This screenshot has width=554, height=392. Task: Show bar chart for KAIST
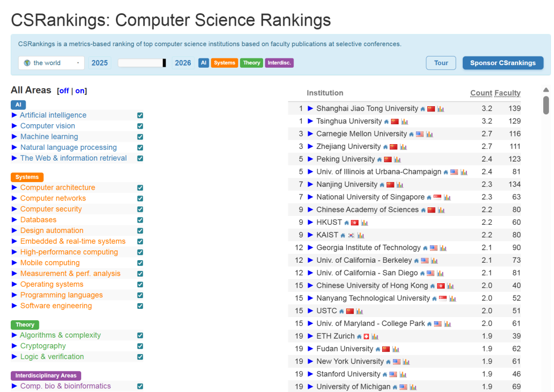click(x=361, y=236)
